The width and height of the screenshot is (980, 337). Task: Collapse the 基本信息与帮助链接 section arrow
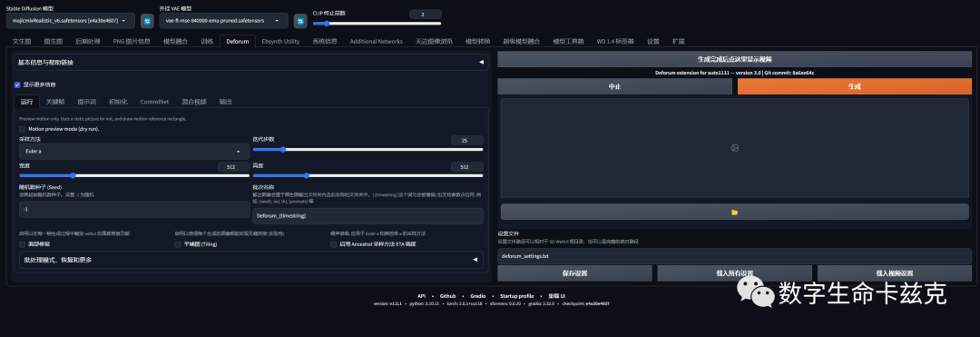481,62
